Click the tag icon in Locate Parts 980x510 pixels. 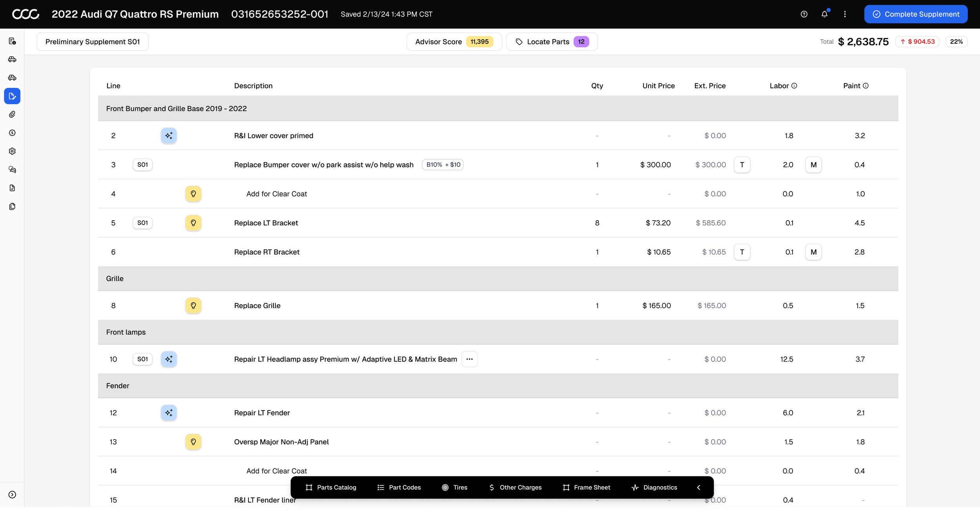coord(519,42)
